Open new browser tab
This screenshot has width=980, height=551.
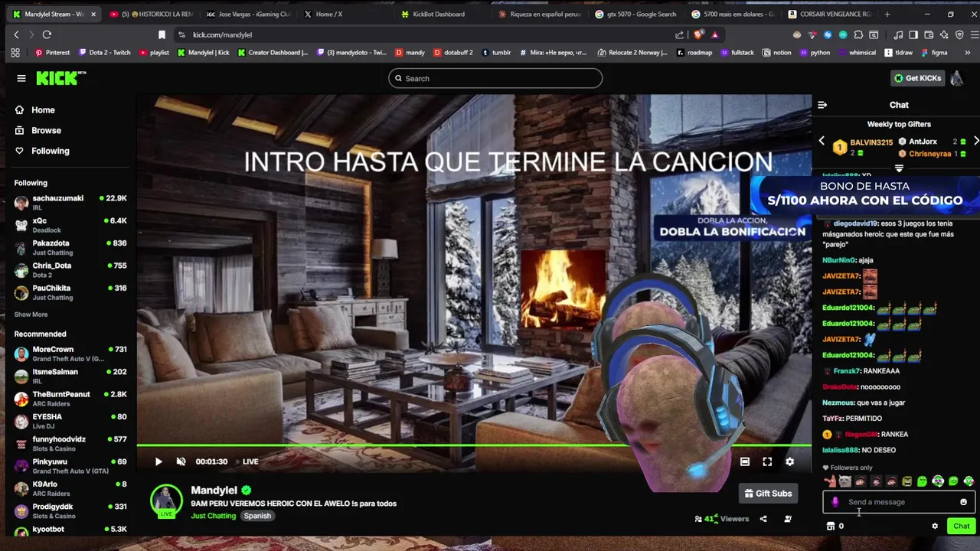point(887,14)
